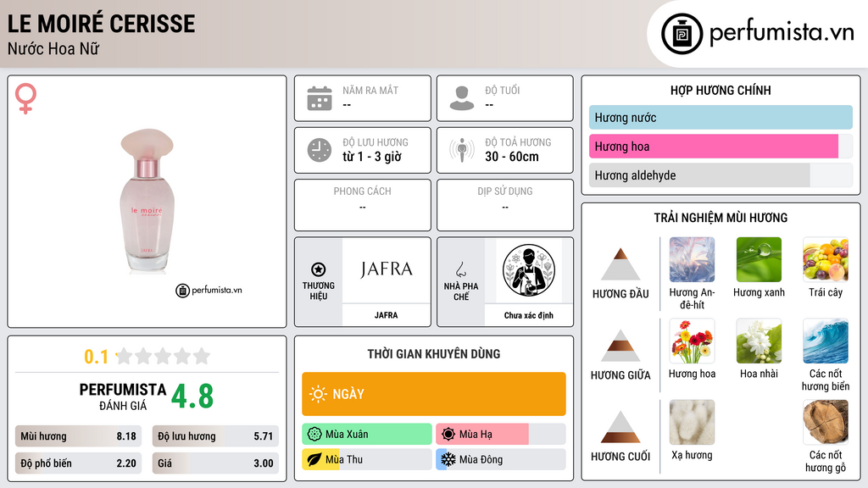868x488 pixels.
Task: Click the Nước Hoa Nữ subtitle
Action: [53, 48]
